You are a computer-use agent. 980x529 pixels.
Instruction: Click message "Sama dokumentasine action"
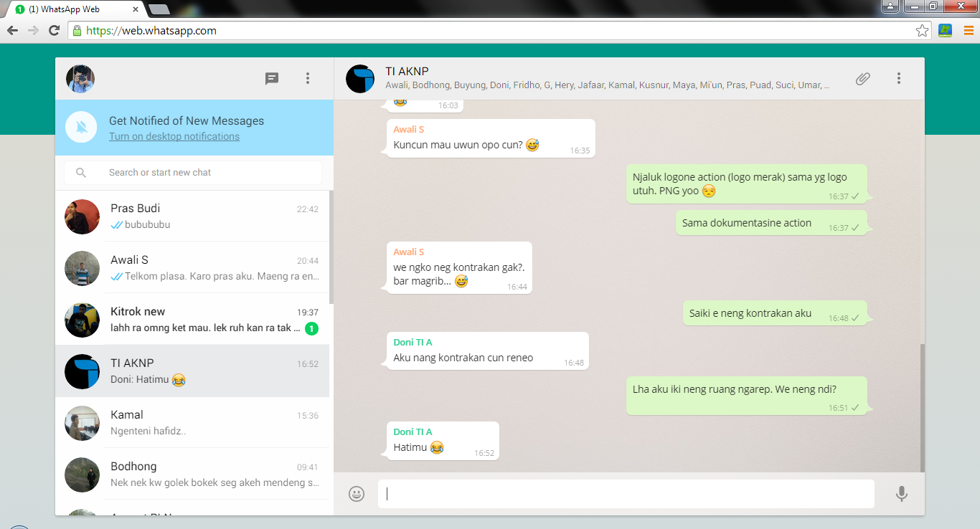click(x=771, y=223)
